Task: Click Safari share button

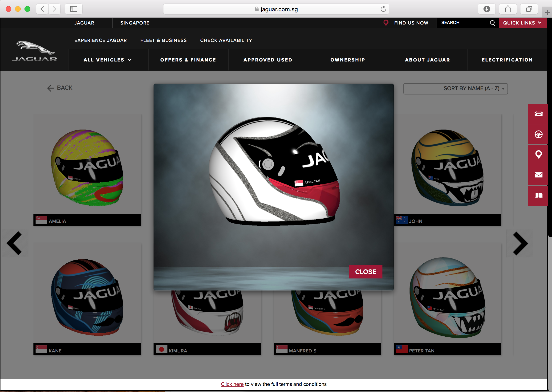Action: pyautogui.click(x=508, y=9)
